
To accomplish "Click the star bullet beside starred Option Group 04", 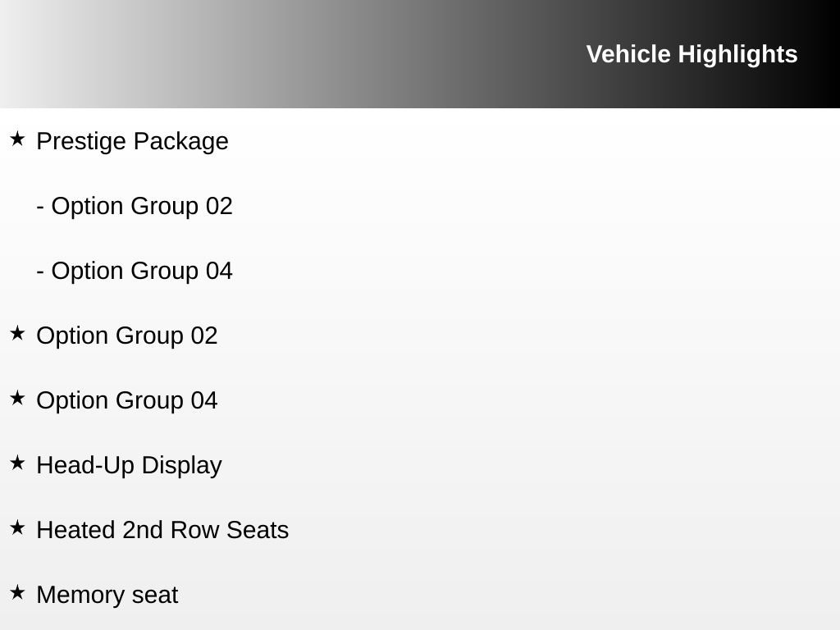I will pyautogui.click(x=17, y=399).
